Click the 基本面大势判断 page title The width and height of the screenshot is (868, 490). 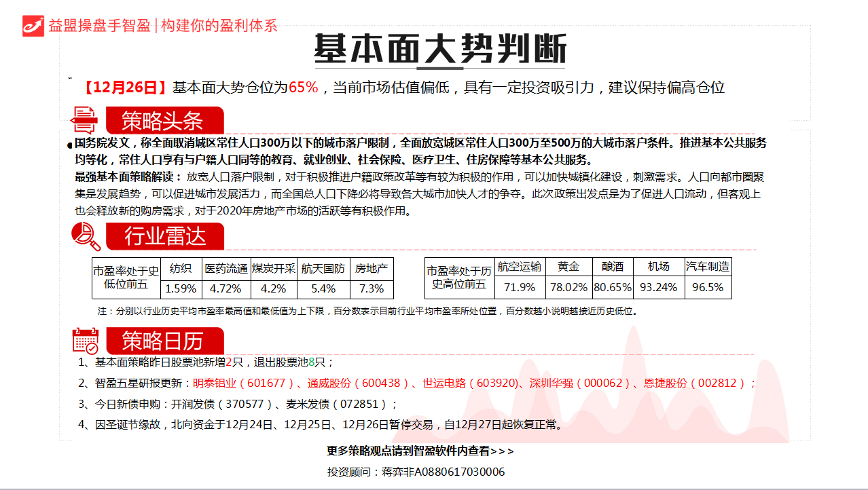coord(439,48)
